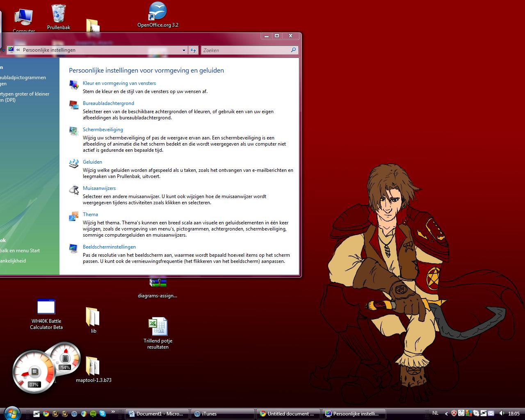Show hidden system tray icons
The height and width of the screenshot is (420, 525).
coord(446,413)
